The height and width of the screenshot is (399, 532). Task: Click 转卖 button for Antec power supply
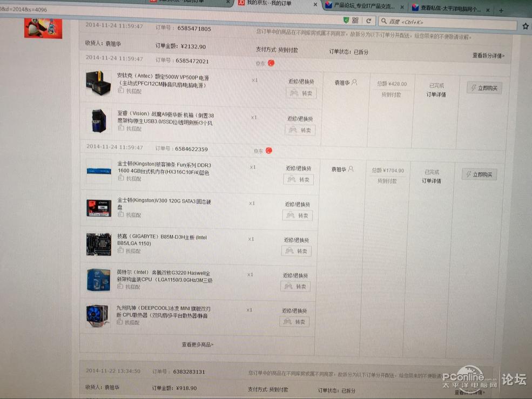301,93
